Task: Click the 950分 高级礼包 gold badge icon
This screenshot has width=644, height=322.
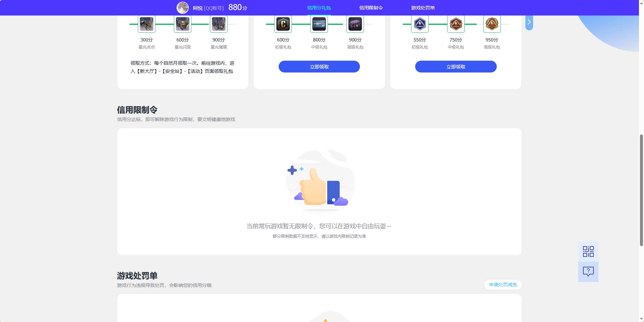Action: (492, 24)
